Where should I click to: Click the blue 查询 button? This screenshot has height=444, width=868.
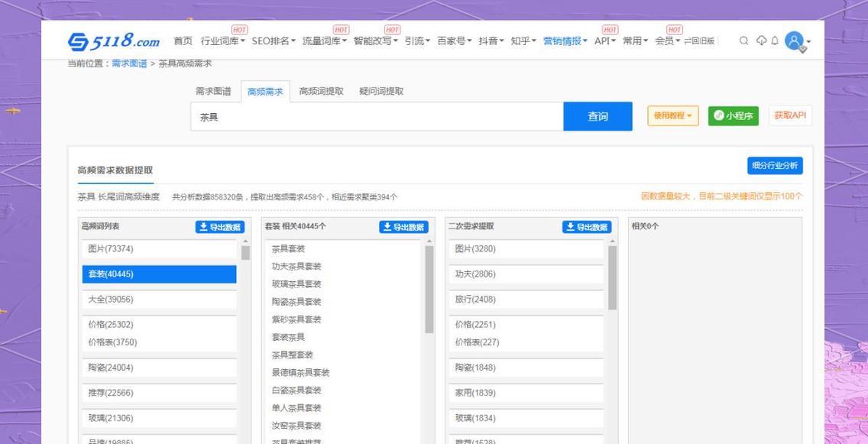[598, 116]
